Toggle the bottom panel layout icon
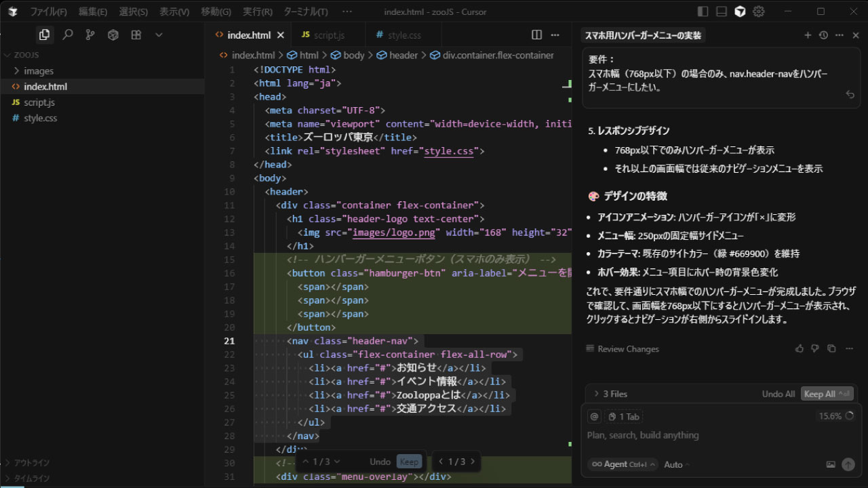868x488 pixels. (722, 12)
